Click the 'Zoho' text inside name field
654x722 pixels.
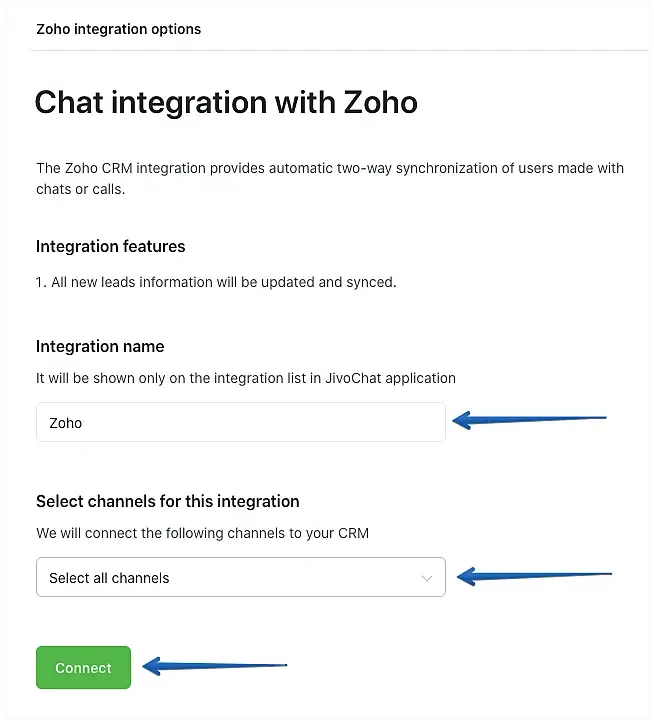[65, 423]
